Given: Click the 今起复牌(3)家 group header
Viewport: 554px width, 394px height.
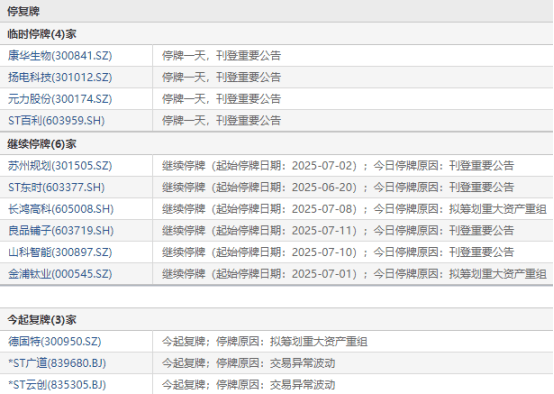Looking at the screenshot, I should pyautogui.click(x=42, y=319).
